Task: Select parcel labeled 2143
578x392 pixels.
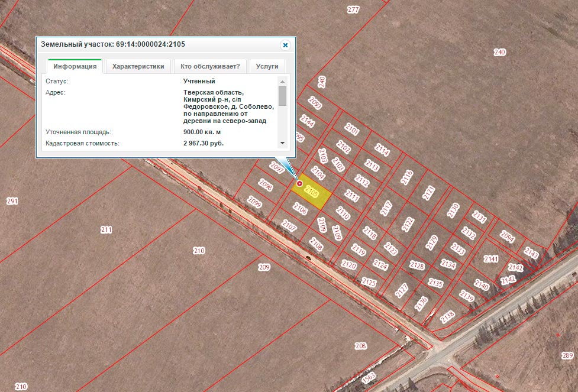Action: coord(531,252)
